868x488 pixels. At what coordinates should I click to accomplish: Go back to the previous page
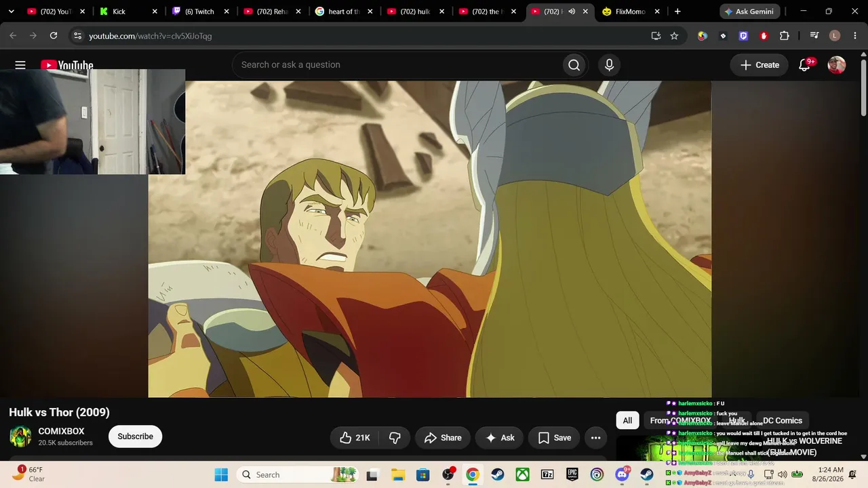pos(13,36)
